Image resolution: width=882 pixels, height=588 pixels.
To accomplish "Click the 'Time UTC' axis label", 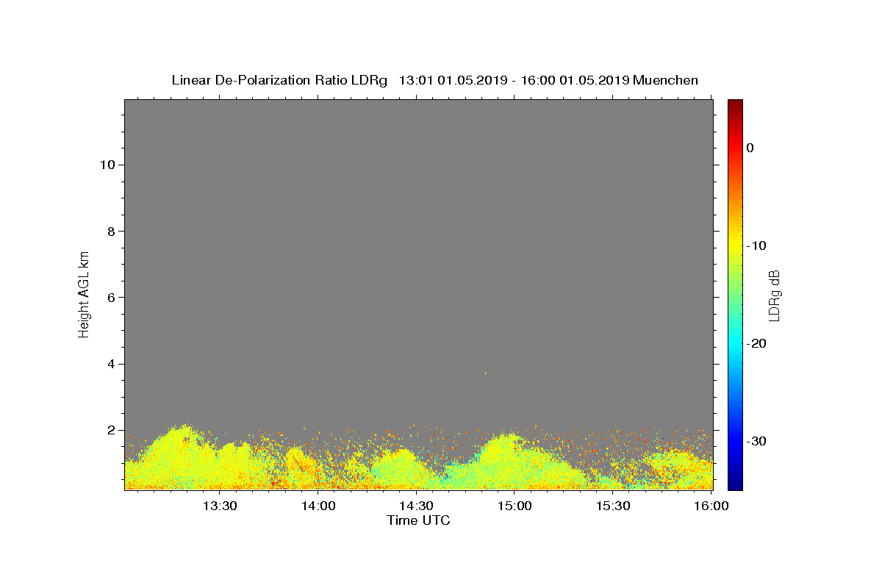I will point(418,520).
